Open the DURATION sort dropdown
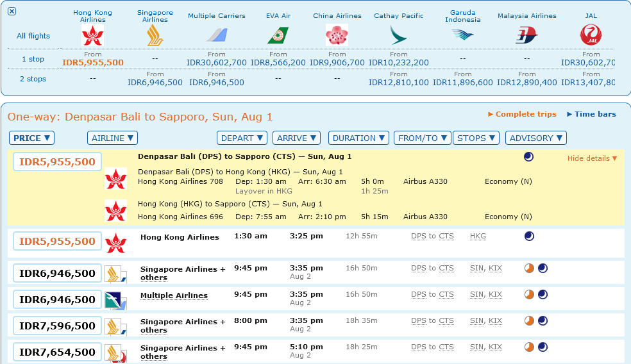The image size is (631, 364). pyautogui.click(x=358, y=138)
